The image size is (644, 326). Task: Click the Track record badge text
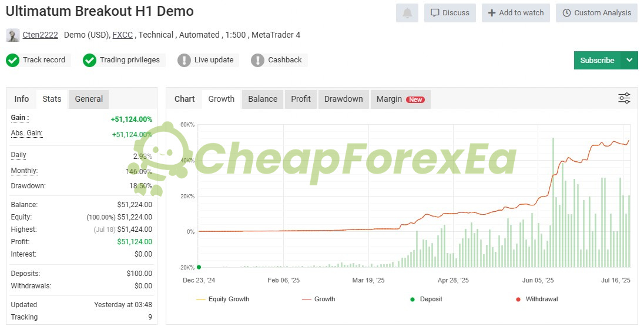(x=44, y=60)
